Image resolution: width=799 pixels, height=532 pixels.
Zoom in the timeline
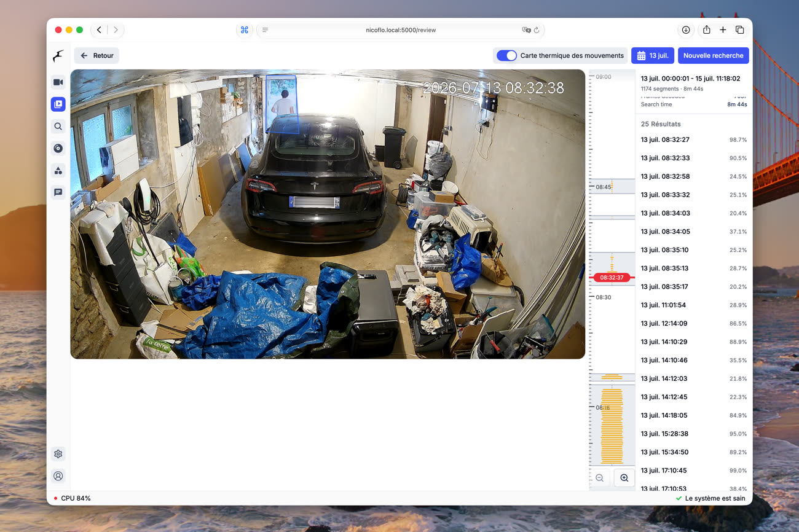tap(624, 478)
